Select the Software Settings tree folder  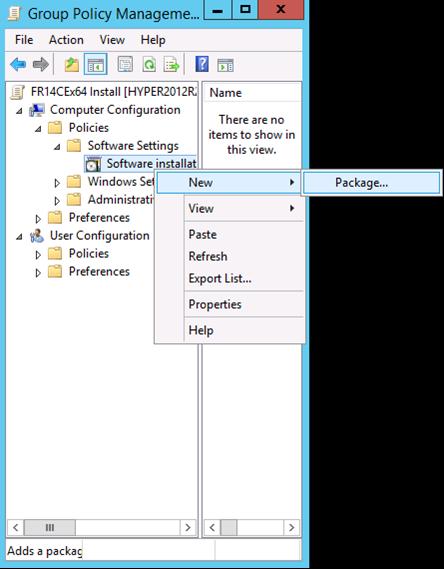[x=133, y=146]
